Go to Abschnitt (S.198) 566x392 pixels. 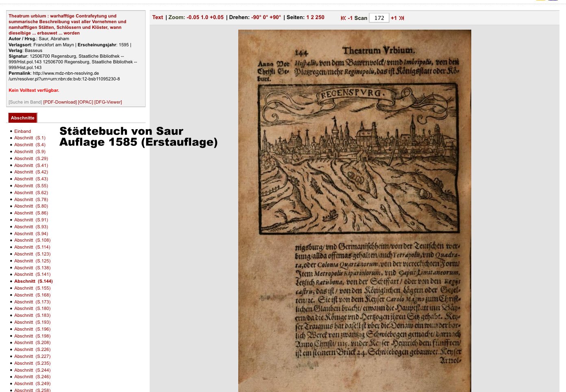click(33, 336)
